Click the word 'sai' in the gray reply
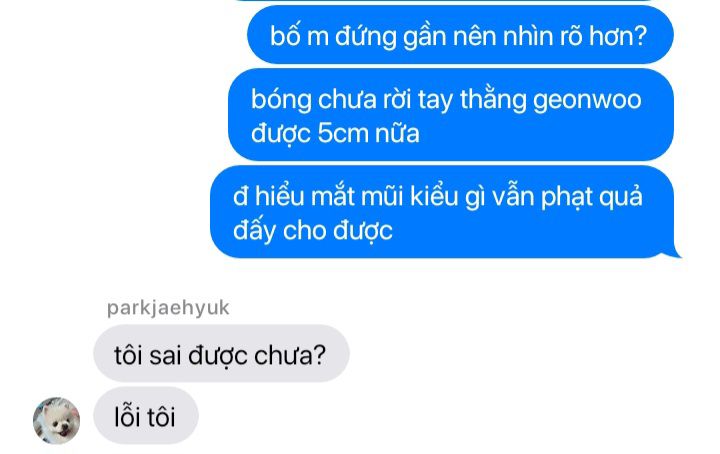 [165, 356]
